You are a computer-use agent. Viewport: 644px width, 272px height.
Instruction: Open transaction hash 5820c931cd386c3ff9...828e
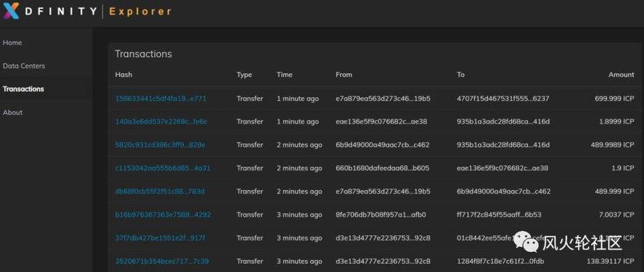pos(160,145)
